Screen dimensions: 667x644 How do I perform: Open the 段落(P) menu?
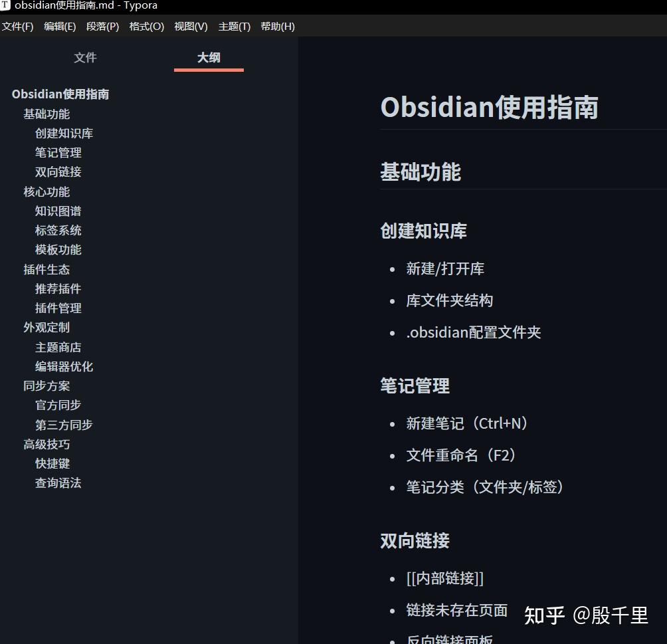point(103,27)
